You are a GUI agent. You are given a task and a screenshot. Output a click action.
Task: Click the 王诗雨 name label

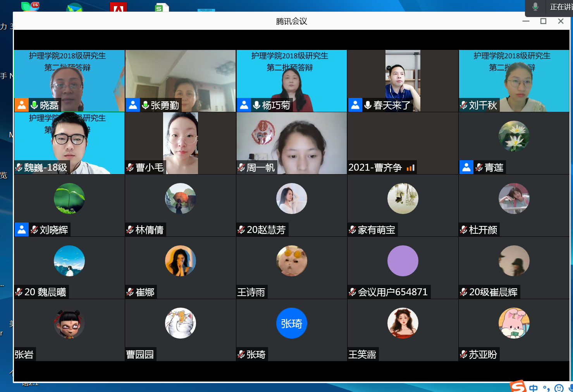[x=251, y=292]
